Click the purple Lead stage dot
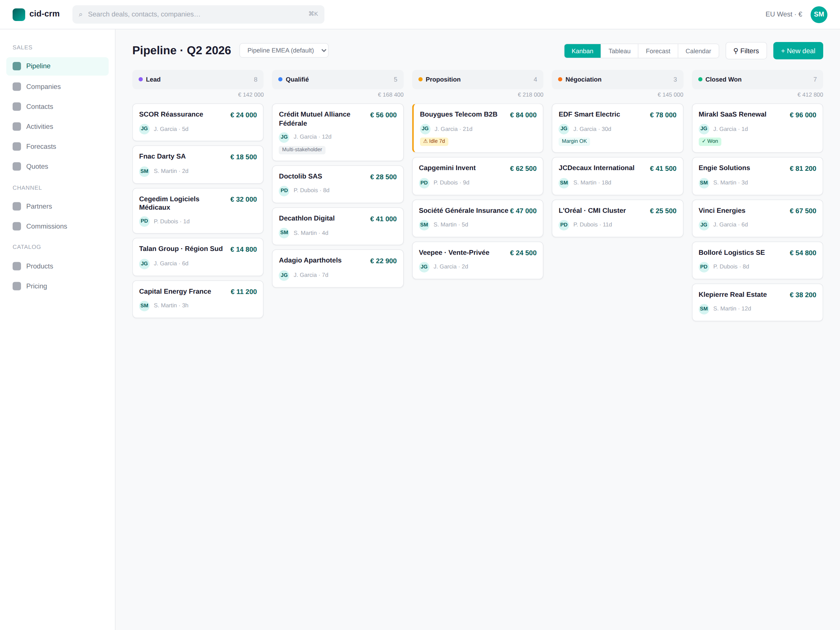Screen dimensions: 840x630 pos(140,79)
